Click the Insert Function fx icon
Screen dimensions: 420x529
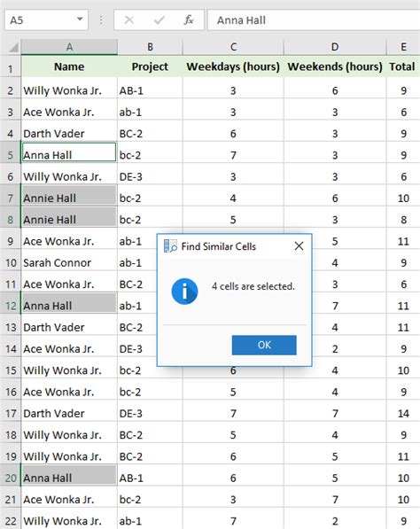pos(189,19)
